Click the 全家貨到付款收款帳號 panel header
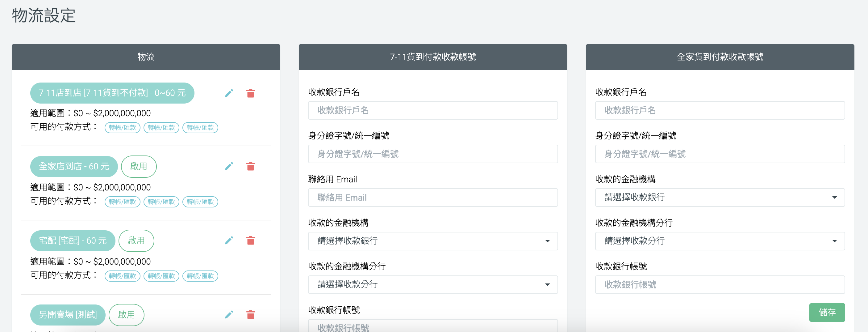The width and height of the screenshot is (868, 332). click(x=720, y=57)
